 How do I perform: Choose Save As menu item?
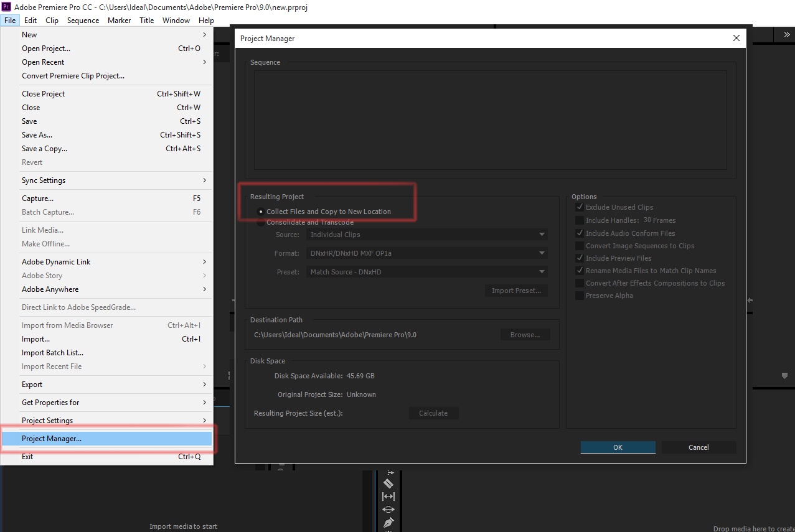(107, 135)
